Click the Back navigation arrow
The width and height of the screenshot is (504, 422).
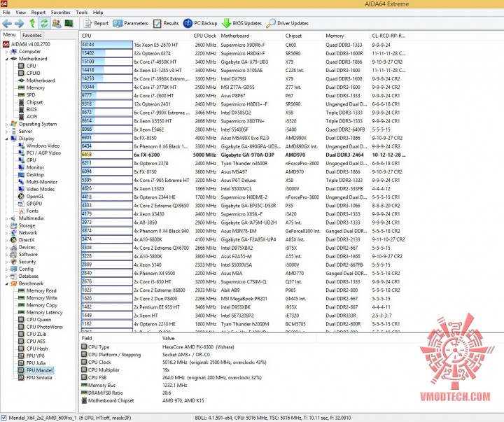coord(7,24)
